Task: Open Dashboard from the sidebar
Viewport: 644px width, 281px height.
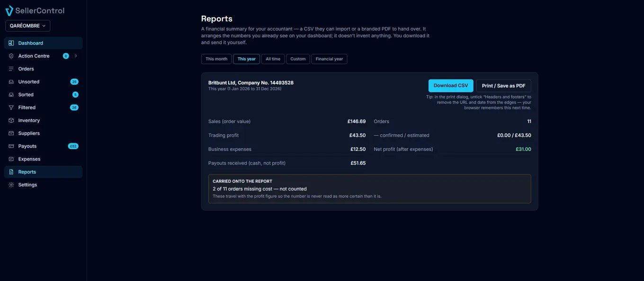Action: click(x=43, y=43)
